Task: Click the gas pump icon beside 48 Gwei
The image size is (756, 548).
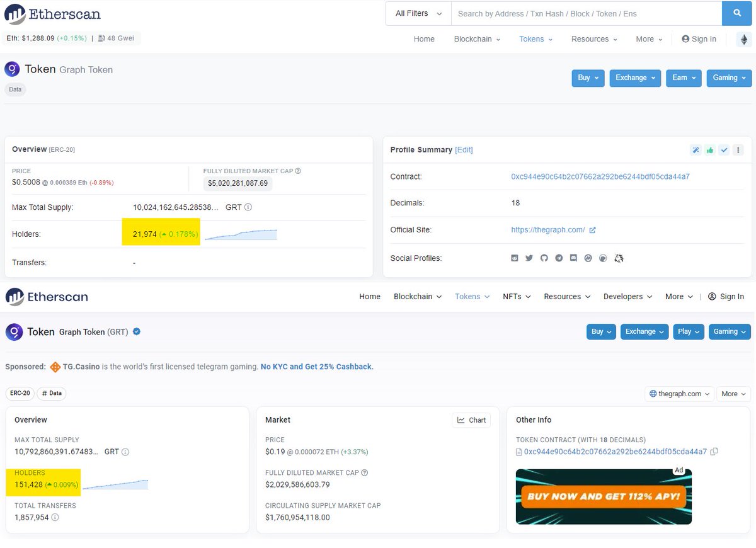Action: pyautogui.click(x=101, y=38)
